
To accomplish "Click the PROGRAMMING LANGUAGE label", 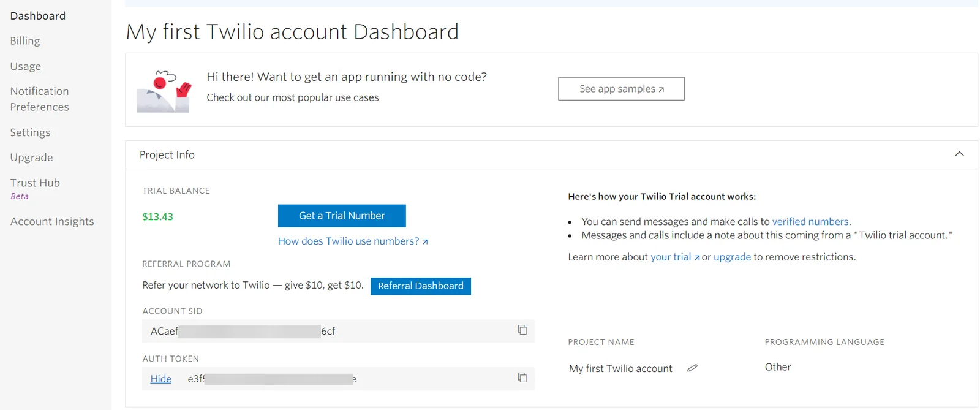I will pos(824,342).
